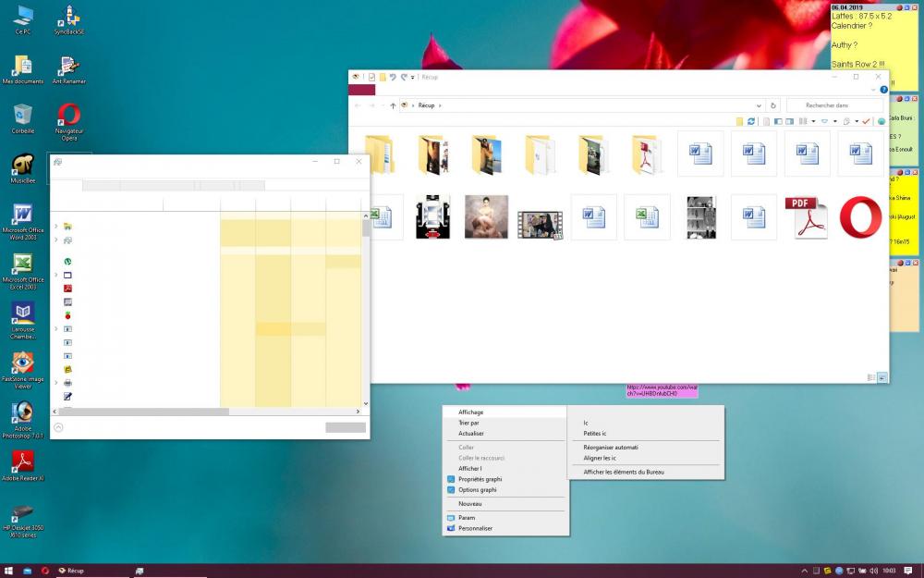
Task: Launch SyncBackSE from the desktop
Action: coord(68,18)
